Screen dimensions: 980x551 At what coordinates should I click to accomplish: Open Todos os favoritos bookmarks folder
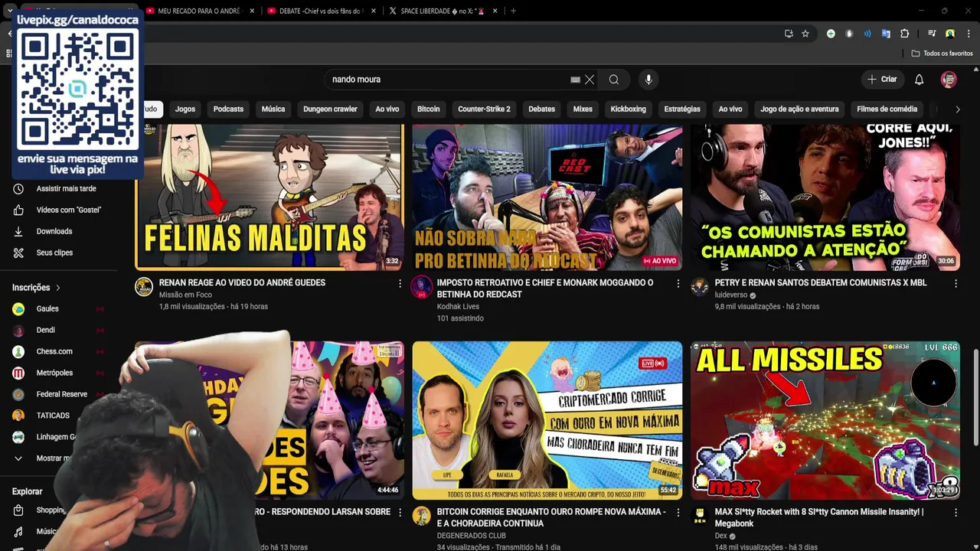942,54
